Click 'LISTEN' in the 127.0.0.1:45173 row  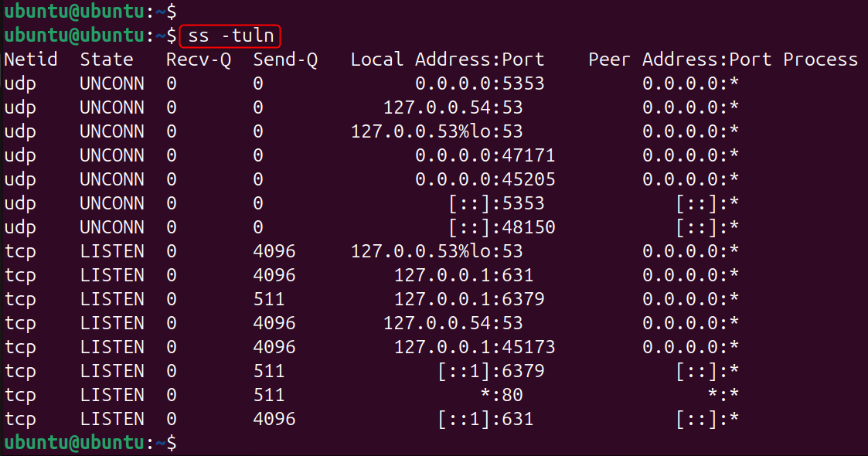tap(112, 347)
